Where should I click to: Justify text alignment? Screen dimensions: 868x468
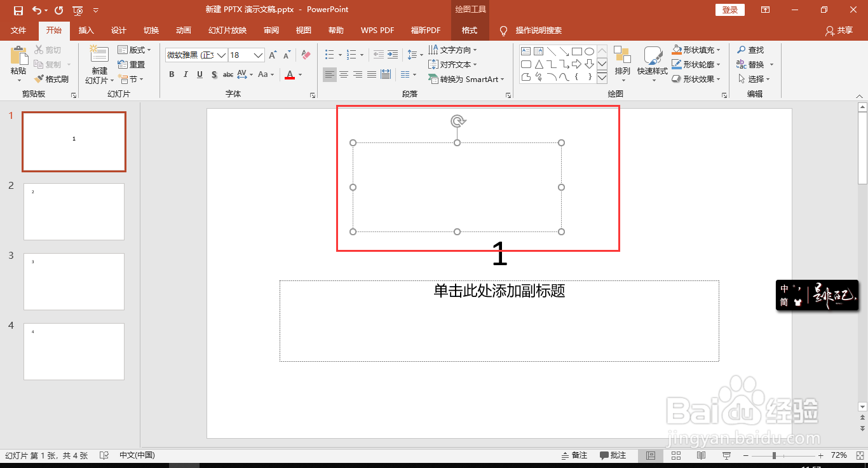tap(372, 75)
